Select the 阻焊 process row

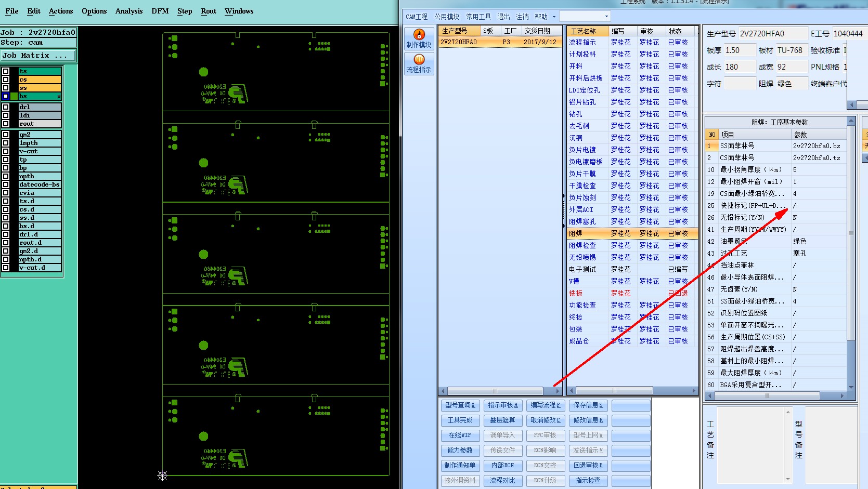point(631,234)
